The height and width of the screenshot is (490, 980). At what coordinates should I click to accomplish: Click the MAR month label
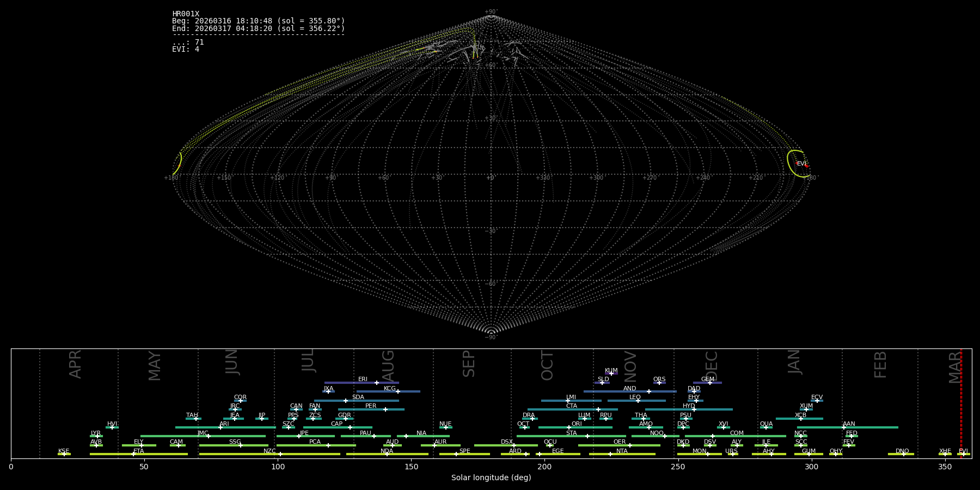pyautogui.click(x=955, y=367)
